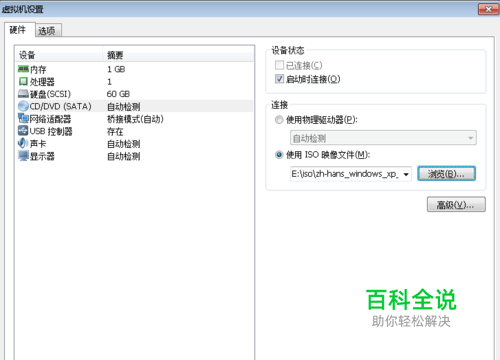The image size is (500, 360).
Task: Click the 设备 column header
Action: (x=59, y=55)
